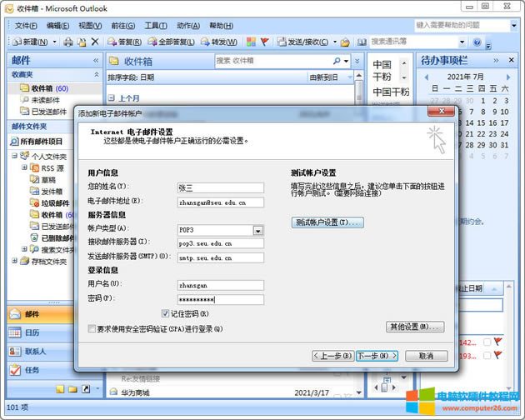Click the outgoing SMTP server field

pos(221,257)
